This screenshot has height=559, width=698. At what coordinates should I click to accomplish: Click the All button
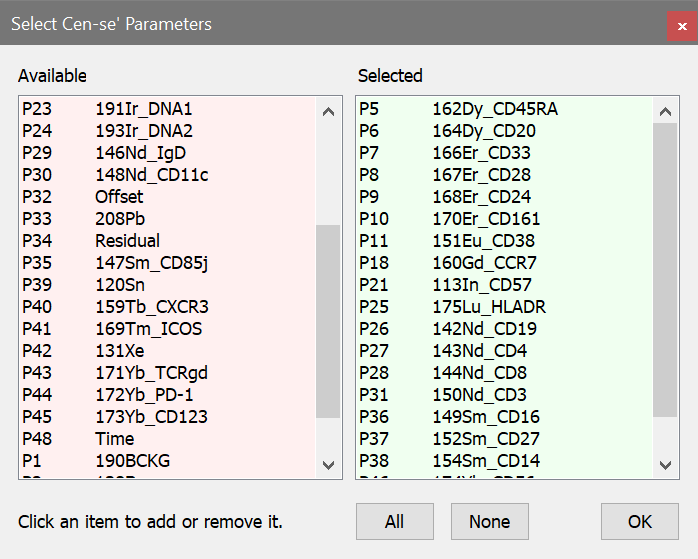[394, 521]
